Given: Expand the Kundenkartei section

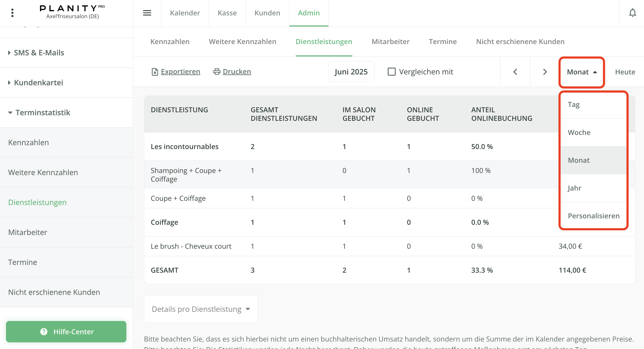Looking at the screenshot, I should pyautogui.click(x=38, y=83).
